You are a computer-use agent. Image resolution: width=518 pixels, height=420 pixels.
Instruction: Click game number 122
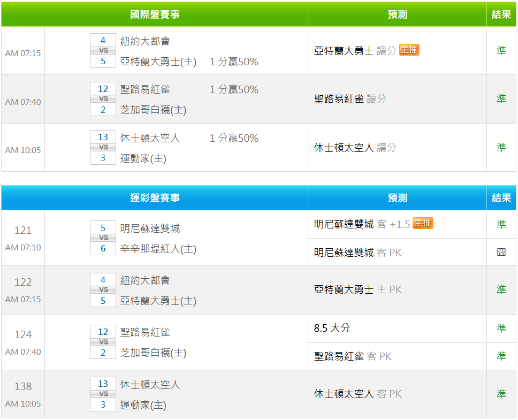click(23, 282)
